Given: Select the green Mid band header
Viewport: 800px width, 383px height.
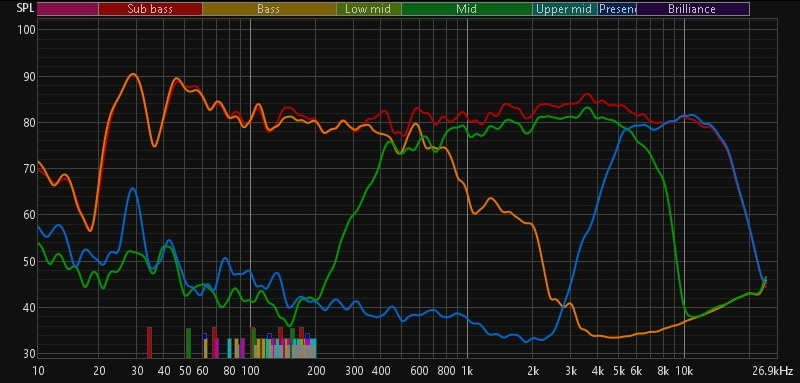Looking at the screenshot, I should 467,9.
